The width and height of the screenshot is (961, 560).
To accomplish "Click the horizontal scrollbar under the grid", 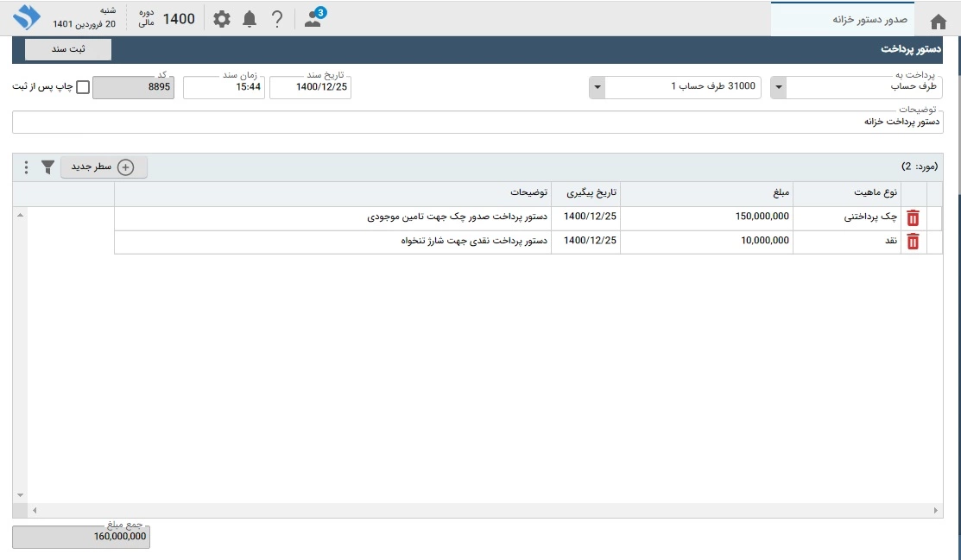I will click(x=484, y=511).
